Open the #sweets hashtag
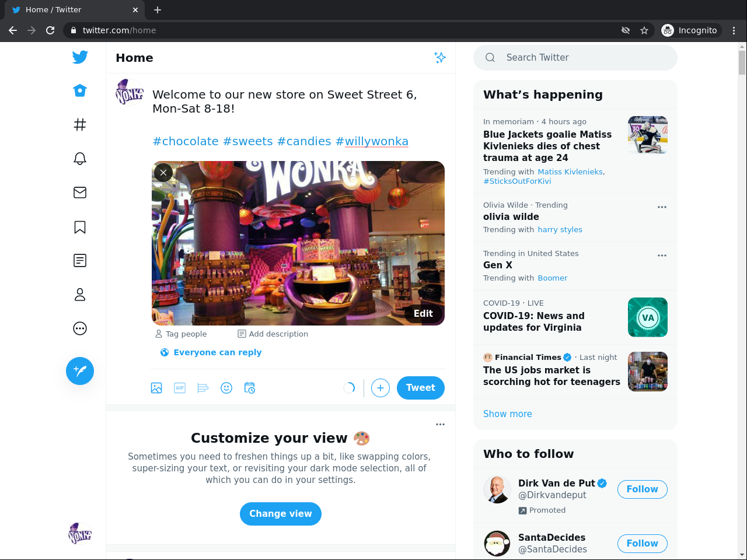 coord(248,141)
